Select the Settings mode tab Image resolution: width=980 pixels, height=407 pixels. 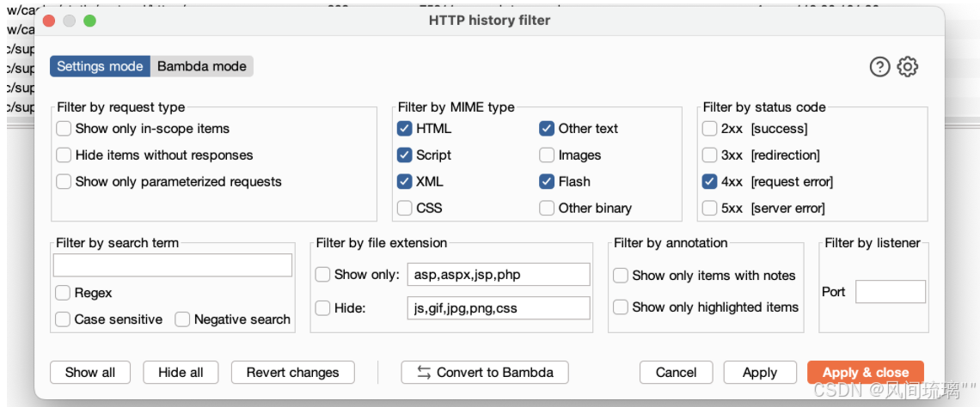point(100,66)
